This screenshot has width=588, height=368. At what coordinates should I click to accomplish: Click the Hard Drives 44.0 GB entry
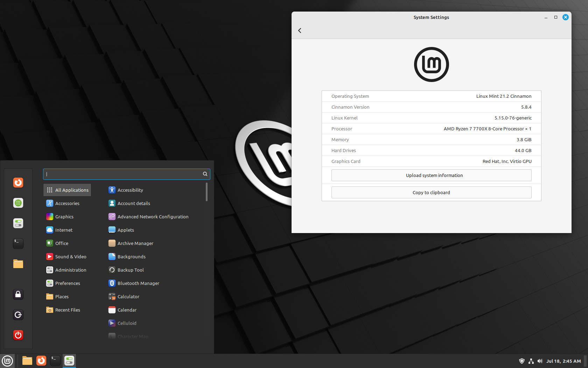(x=431, y=150)
